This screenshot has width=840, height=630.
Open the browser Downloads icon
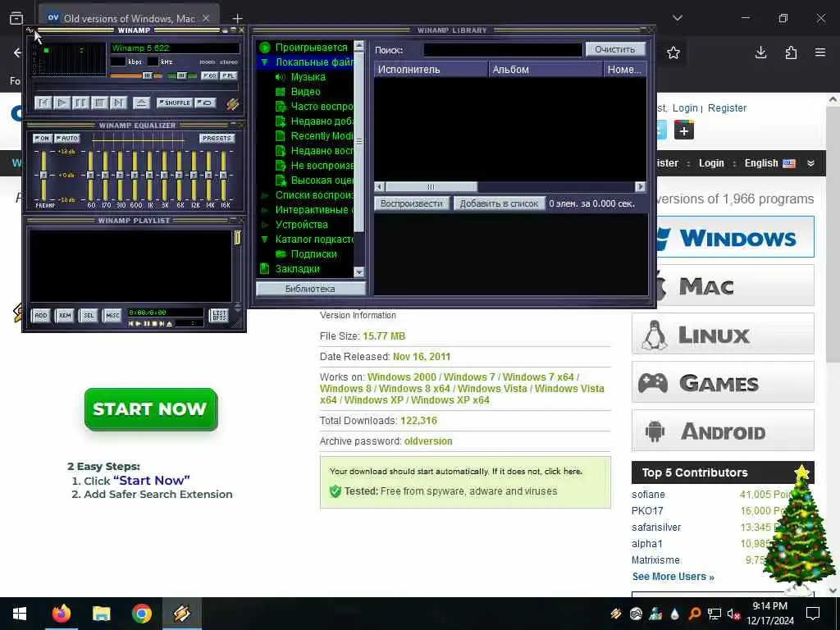click(760, 52)
